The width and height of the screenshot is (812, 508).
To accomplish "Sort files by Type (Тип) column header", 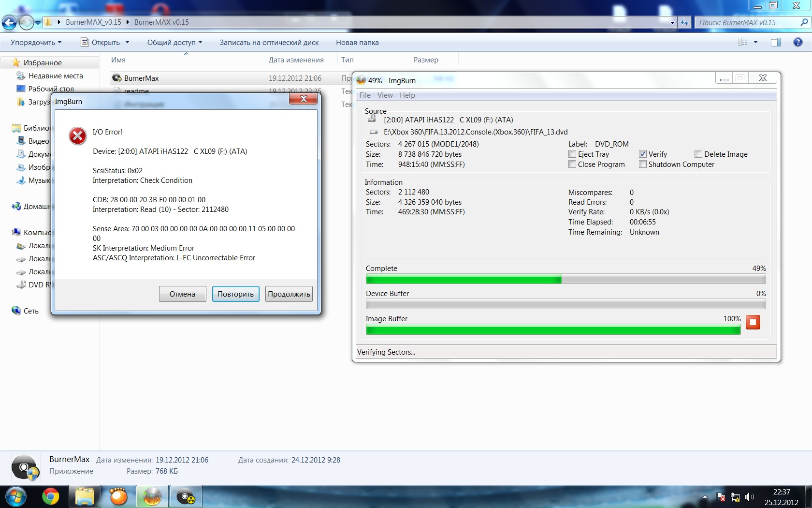I will (x=373, y=60).
